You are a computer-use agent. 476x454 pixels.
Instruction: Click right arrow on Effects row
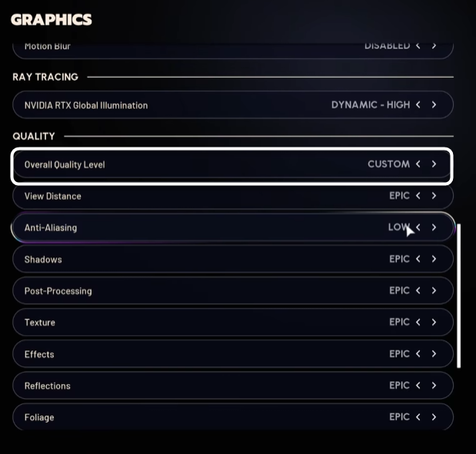pos(434,354)
